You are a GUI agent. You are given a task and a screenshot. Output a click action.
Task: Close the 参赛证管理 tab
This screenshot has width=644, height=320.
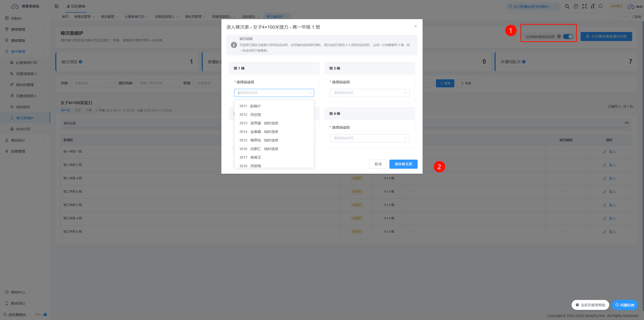[x=93, y=17]
